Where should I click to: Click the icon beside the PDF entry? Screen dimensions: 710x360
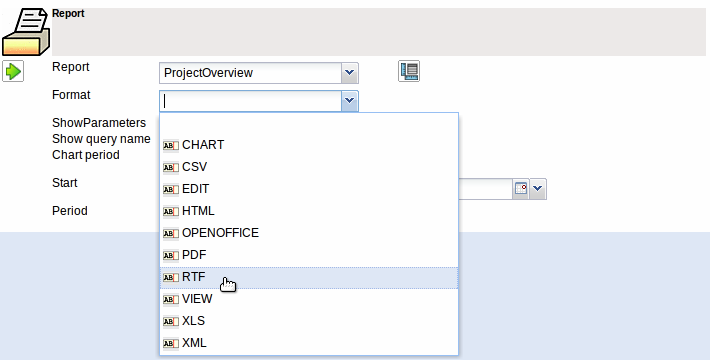pyautogui.click(x=171, y=255)
